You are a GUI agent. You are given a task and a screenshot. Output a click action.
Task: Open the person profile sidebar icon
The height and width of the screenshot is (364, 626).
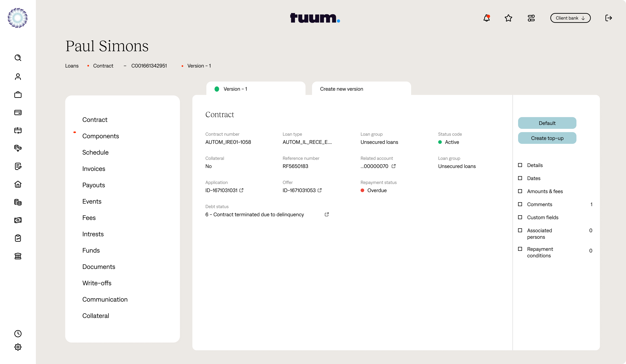[18, 76]
